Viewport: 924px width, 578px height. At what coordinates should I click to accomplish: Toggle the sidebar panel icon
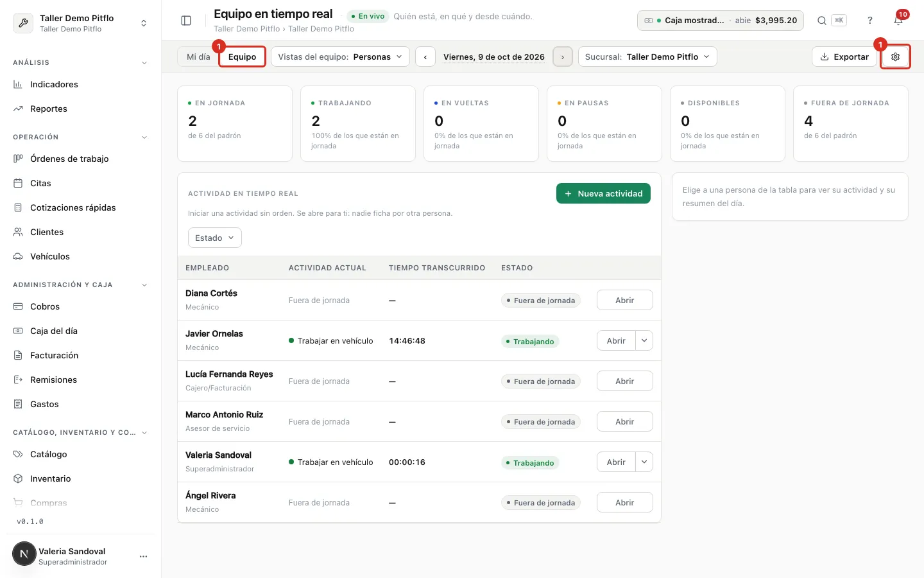coord(186,21)
